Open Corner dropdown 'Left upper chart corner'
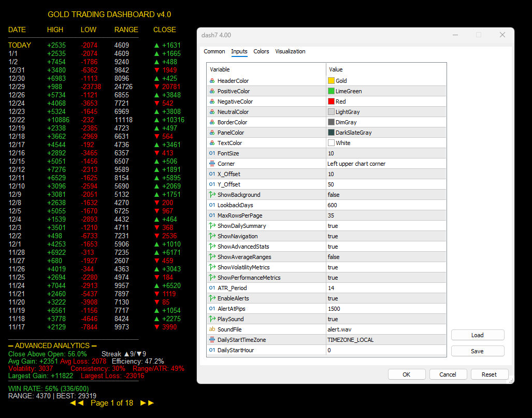 point(386,164)
